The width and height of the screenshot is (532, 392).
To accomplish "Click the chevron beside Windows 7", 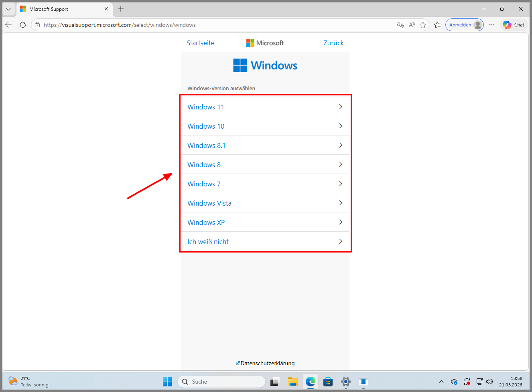I will 341,184.
